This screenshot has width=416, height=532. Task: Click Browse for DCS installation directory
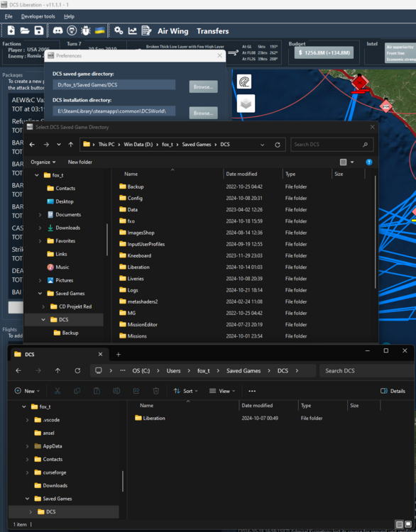click(x=204, y=113)
